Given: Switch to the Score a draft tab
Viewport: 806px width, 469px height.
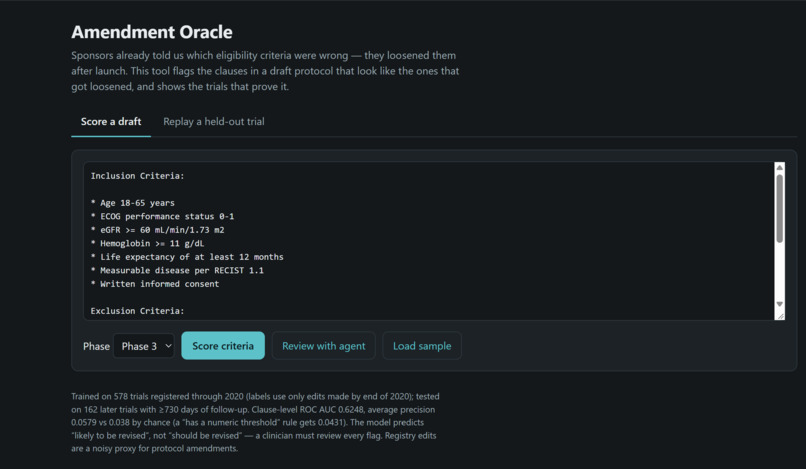Looking at the screenshot, I should click(x=111, y=122).
